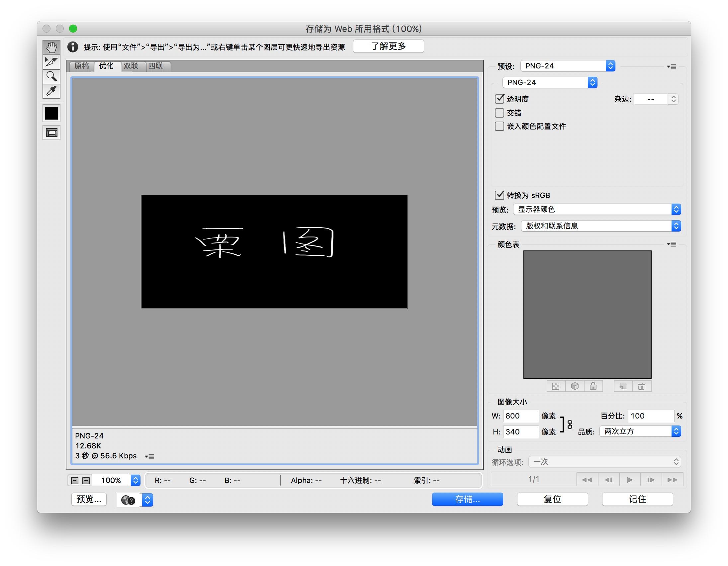Select the Zoom magnifier tool
728x566 pixels.
[x=51, y=77]
